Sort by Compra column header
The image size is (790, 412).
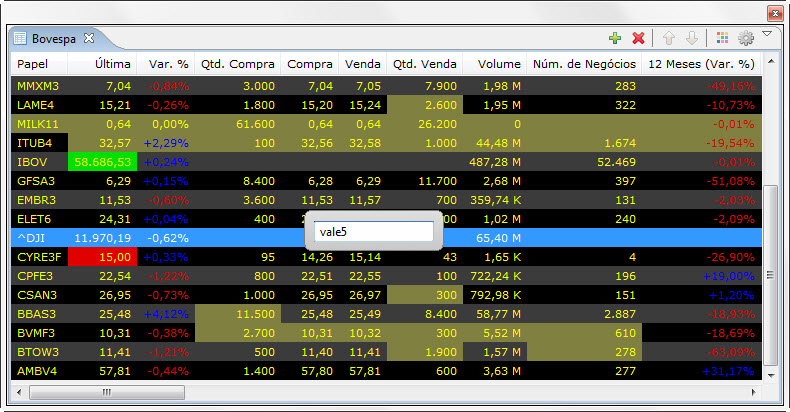310,64
